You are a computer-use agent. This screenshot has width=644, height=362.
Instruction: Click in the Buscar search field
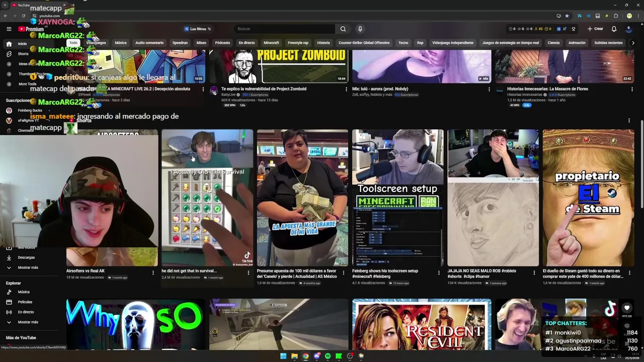pyautogui.click(x=284, y=29)
